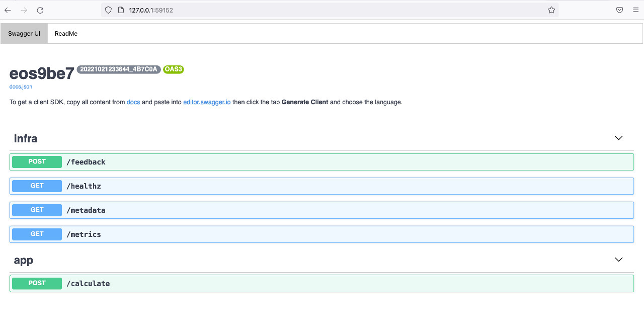Viewport: 644px width, 335px height.
Task: Open the Firefox hamburger menu
Action: pos(636,10)
